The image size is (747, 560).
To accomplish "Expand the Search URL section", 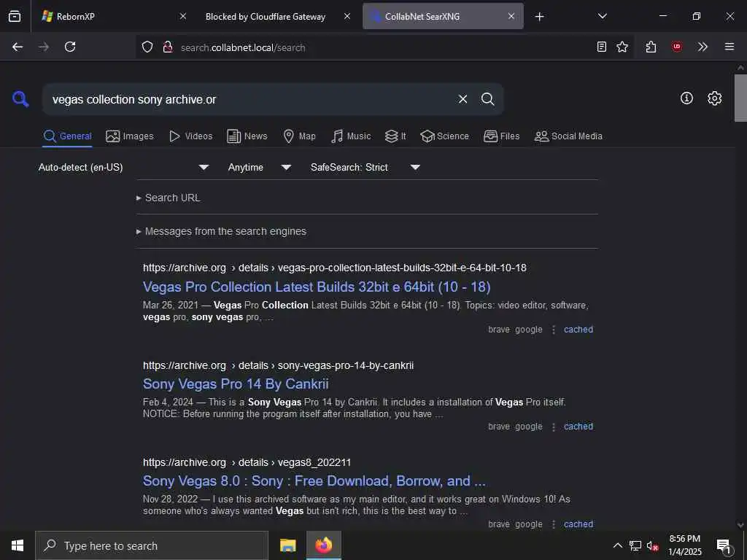I will (169, 198).
